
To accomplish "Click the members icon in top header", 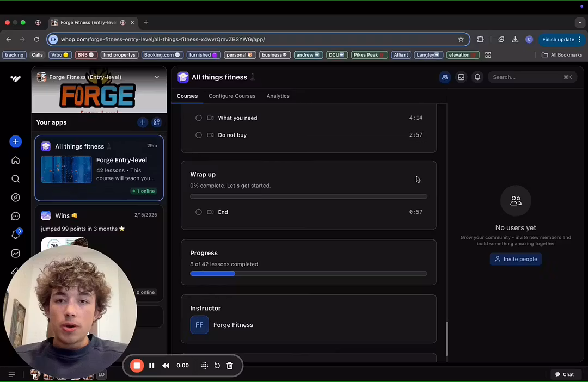I will tap(445, 77).
